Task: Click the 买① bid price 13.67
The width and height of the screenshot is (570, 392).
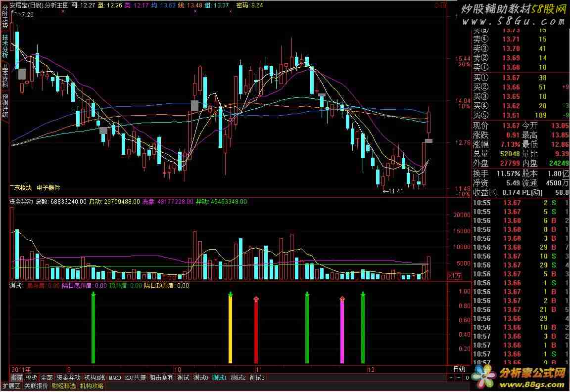Action: pyautogui.click(x=511, y=78)
